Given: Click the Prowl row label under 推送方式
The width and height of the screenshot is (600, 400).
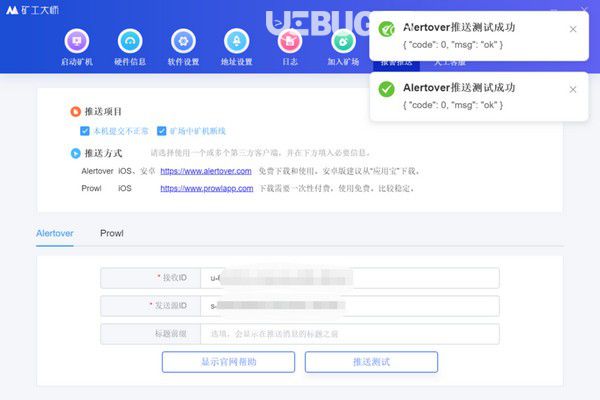Looking at the screenshot, I should point(91,188).
